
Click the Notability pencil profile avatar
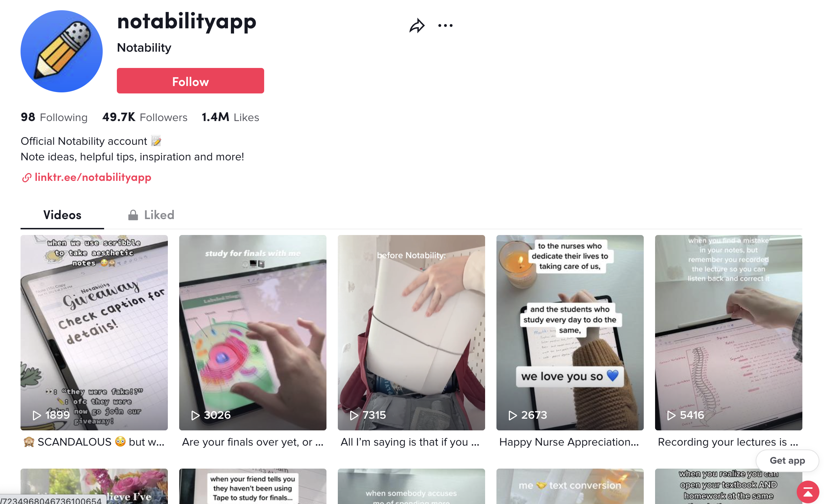click(62, 51)
